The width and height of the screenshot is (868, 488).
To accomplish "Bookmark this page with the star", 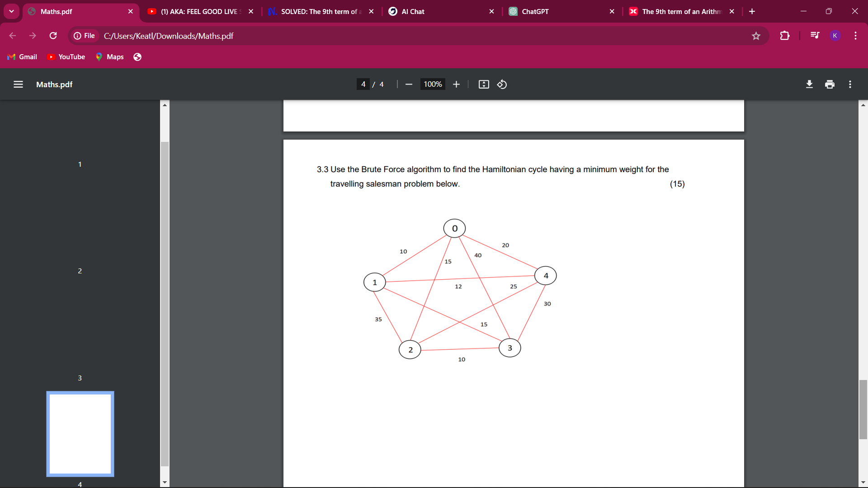I will (756, 35).
